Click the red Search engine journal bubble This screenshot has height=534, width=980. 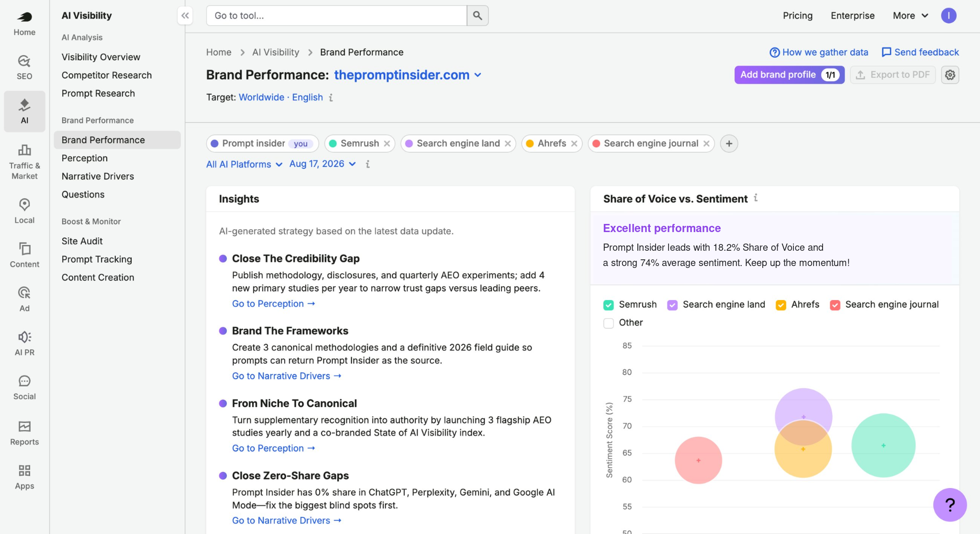(698, 460)
